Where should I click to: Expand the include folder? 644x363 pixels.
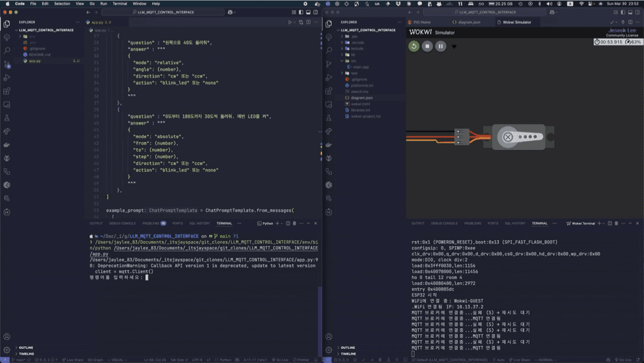coord(357,48)
